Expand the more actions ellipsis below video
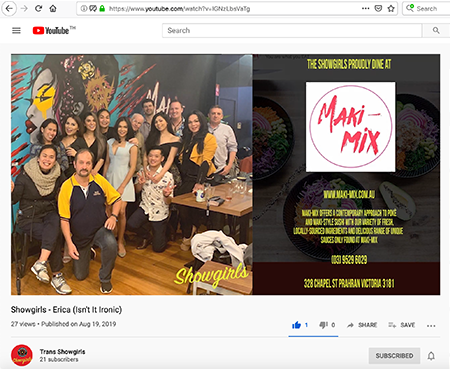 coord(431,326)
